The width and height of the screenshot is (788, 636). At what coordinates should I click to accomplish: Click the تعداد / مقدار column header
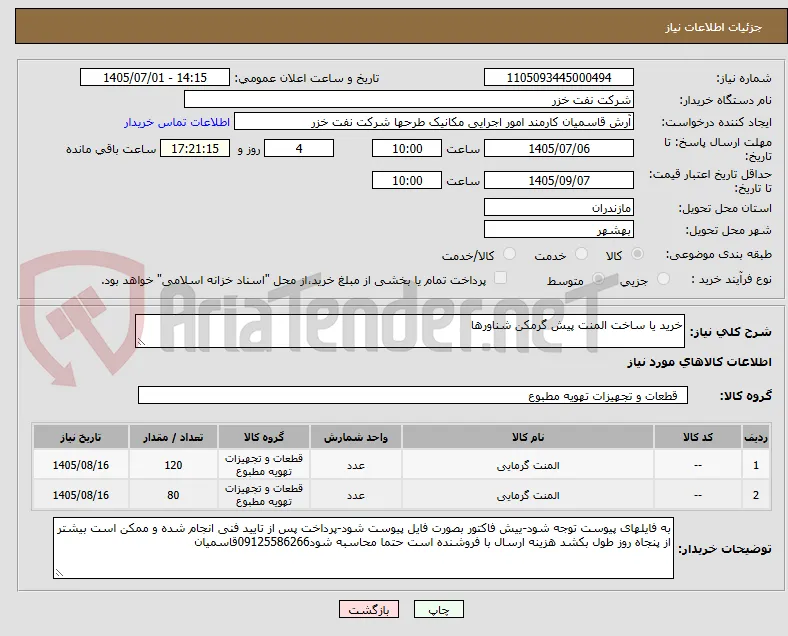(x=173, y=437)
